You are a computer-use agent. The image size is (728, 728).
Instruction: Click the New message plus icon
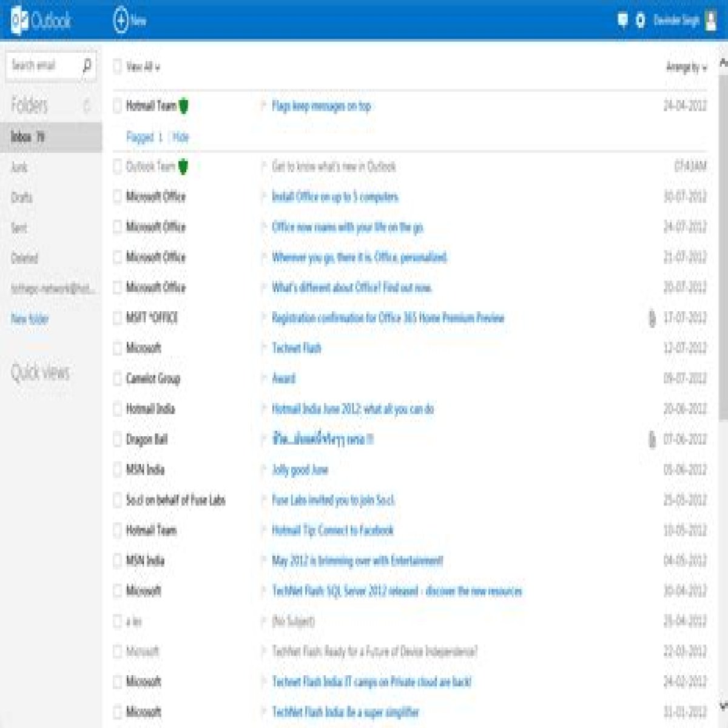(x=121, y=21)
